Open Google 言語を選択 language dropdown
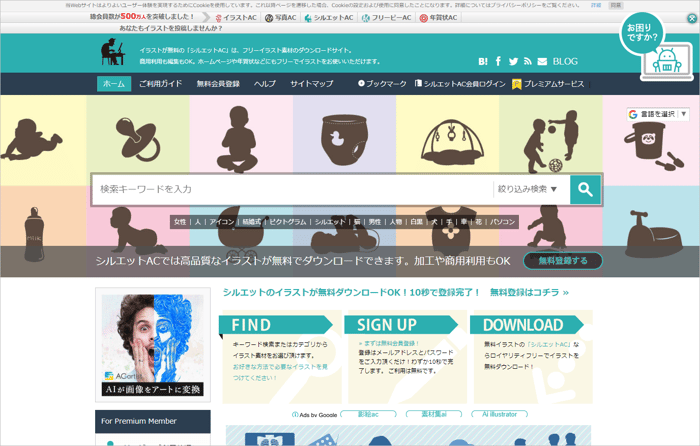The image size is (700, 446). click(x=658, y=114)
